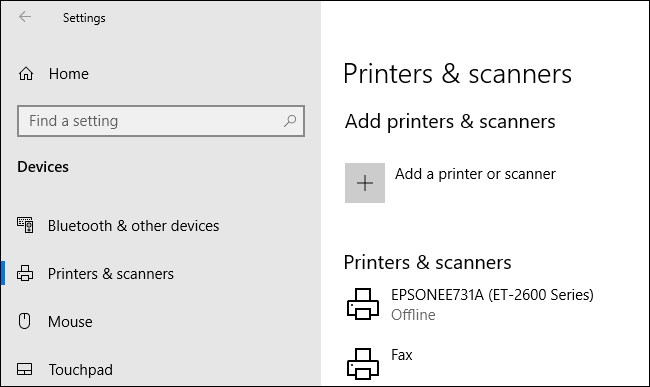650x387 pixels.
Task: Click the Printers & scanners sidebar icon
Action: pyautogui.click(x=25, y=273)
